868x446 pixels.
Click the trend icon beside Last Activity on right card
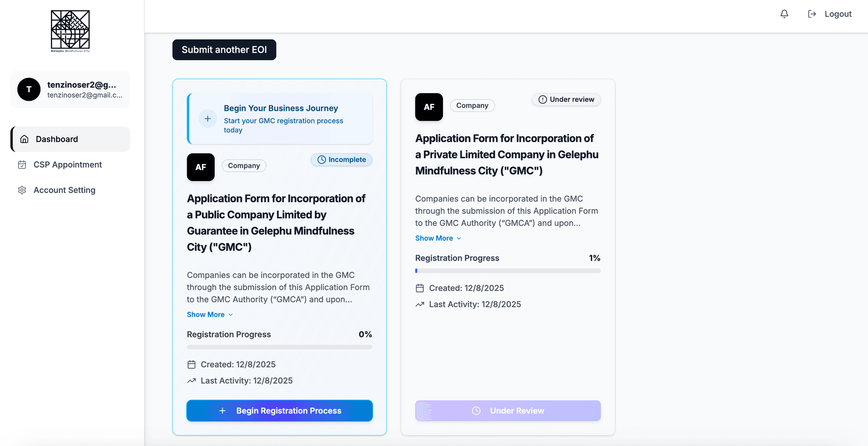tap(419, 304)
